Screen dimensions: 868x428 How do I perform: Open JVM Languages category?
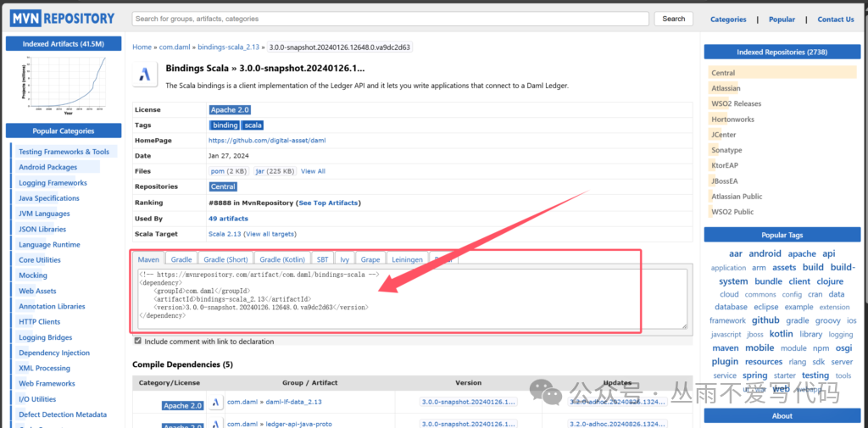point(44,214)
